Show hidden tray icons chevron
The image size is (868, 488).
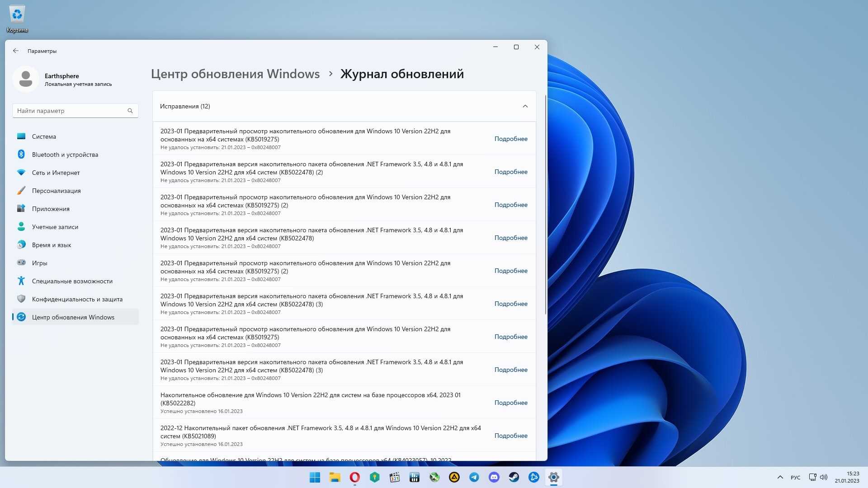(780, 477)
